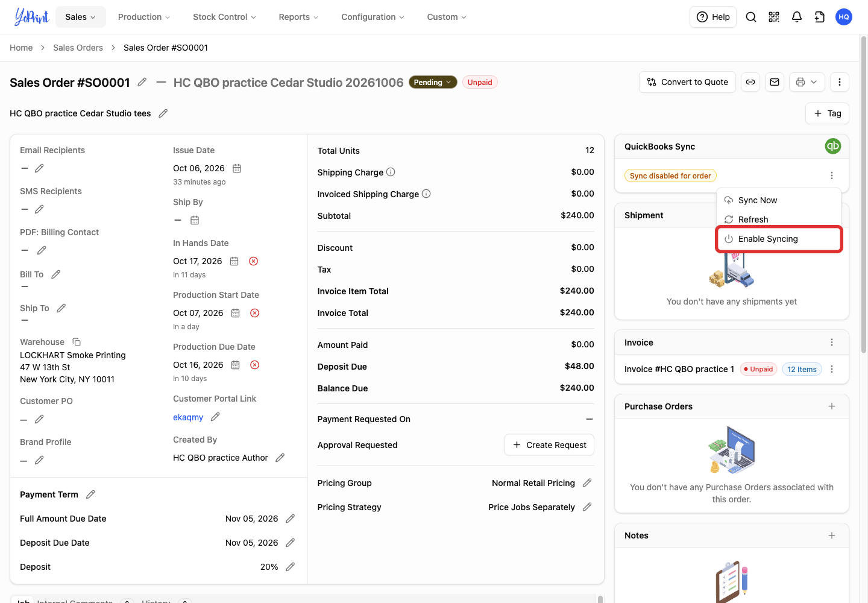Viewport: 868px width, 603px height.
Task: Edit the Bill To address
Action: click(x=56, y=274)
